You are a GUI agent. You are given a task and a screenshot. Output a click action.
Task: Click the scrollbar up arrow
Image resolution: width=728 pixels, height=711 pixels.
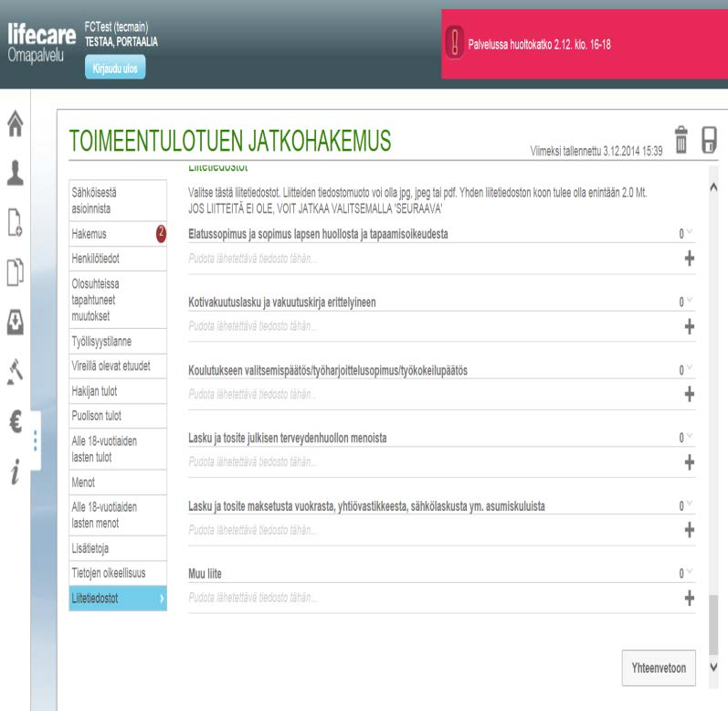(x=713, y=187)
